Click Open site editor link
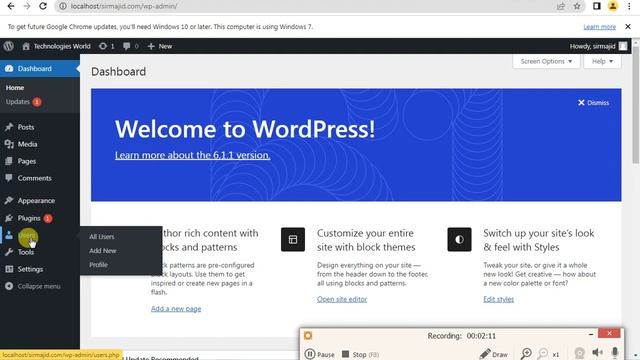The height and width of the screenshot is (360, 640). coord(342,299)
